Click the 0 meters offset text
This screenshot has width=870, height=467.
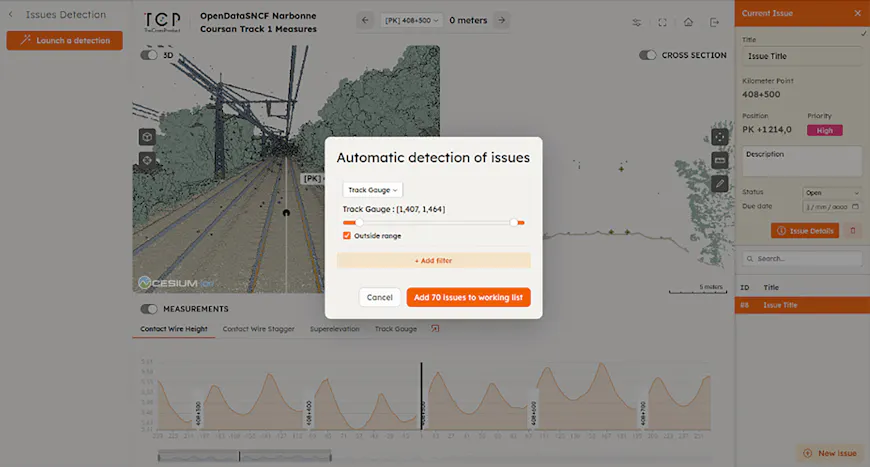[468, 21]
